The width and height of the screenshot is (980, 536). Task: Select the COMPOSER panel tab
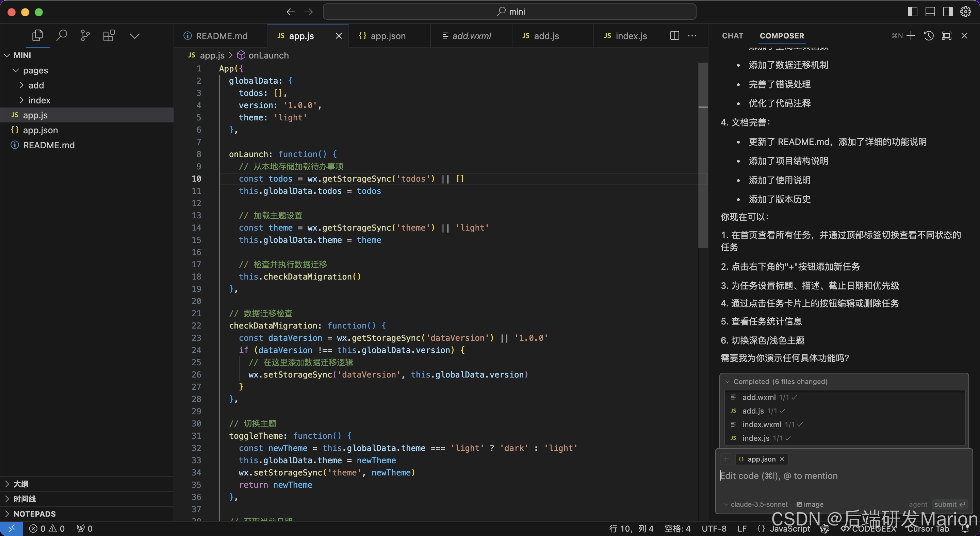coord(782,36)
